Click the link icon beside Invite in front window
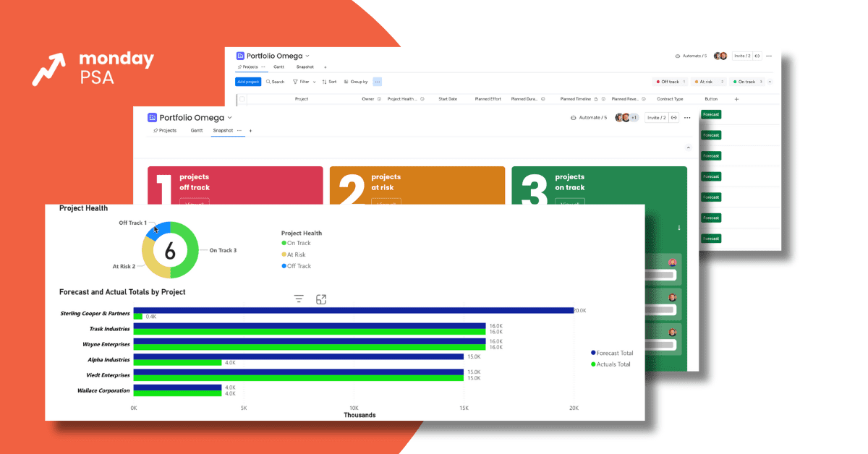The height and width of the screenshot is (454, 868). [673, 118]
